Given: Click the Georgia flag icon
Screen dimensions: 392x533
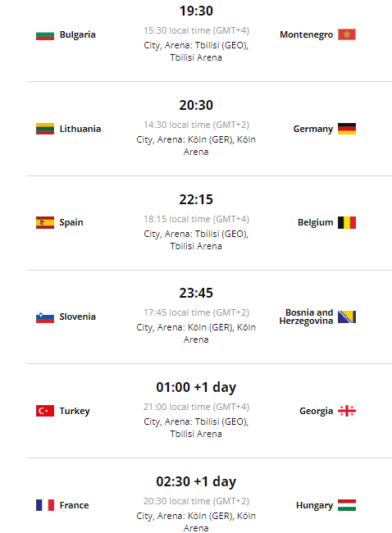Looking at the screenshot, I should coord(347,411).
